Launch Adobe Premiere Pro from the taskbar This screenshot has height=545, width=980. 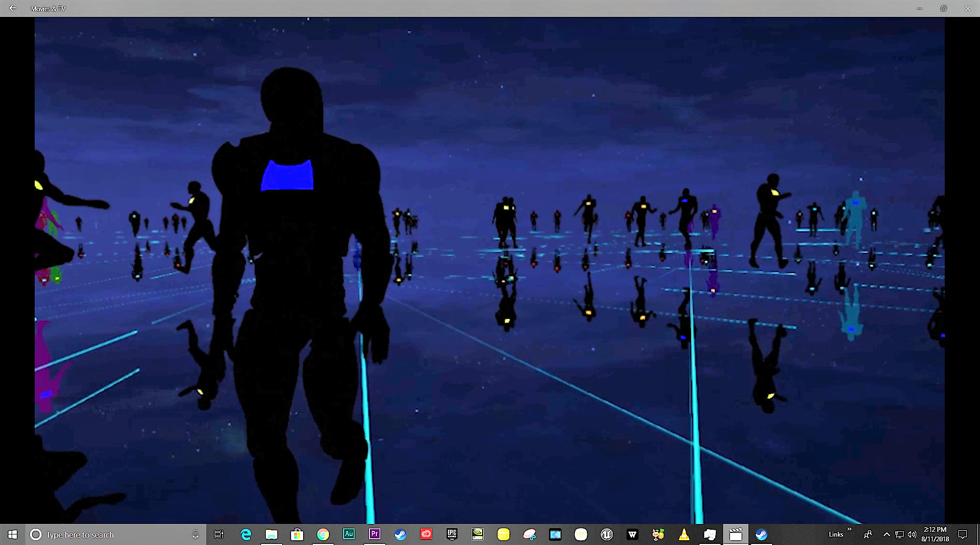coord(374,534)
